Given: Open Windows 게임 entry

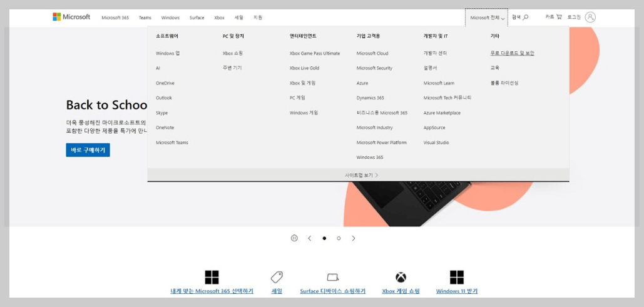Looking at the screenshot, I should pyautogui.click(x=304, y=113).
